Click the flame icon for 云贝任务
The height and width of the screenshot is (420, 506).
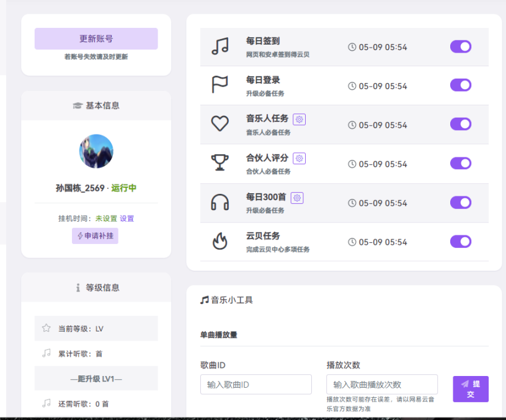[220, 241]
